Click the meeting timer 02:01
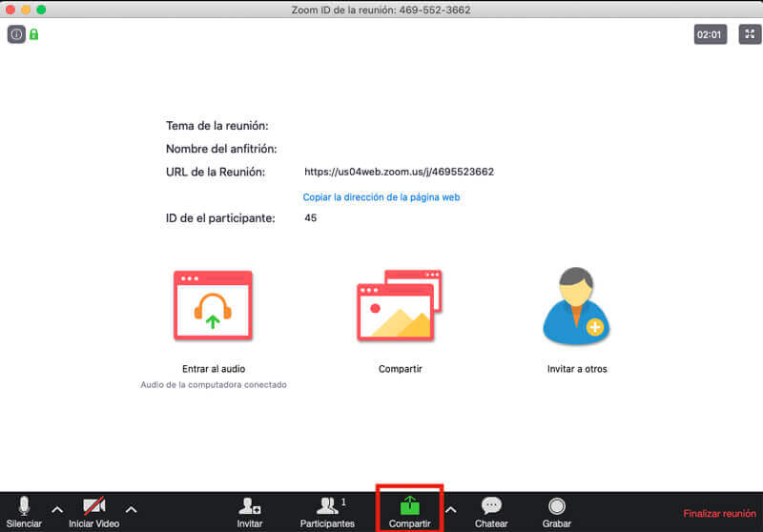Image resolution: width=763 pixels, height=532 pixels. tap(710, 34)
